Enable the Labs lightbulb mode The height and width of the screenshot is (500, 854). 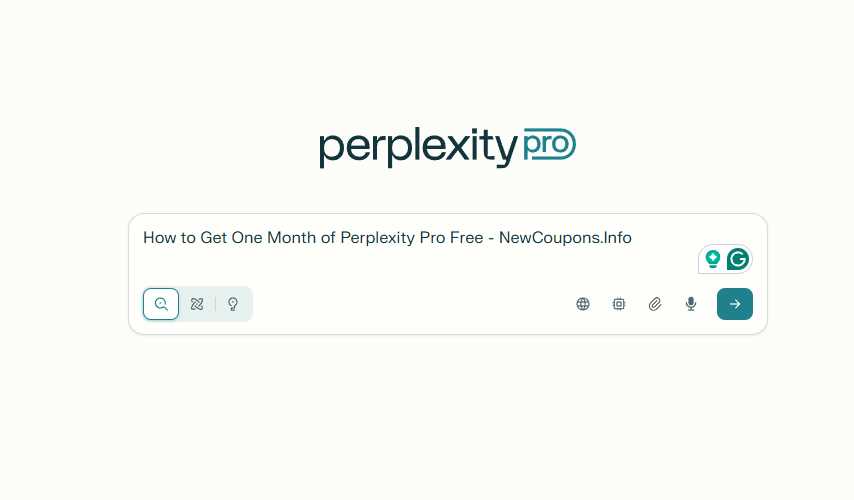click(233, 304)
